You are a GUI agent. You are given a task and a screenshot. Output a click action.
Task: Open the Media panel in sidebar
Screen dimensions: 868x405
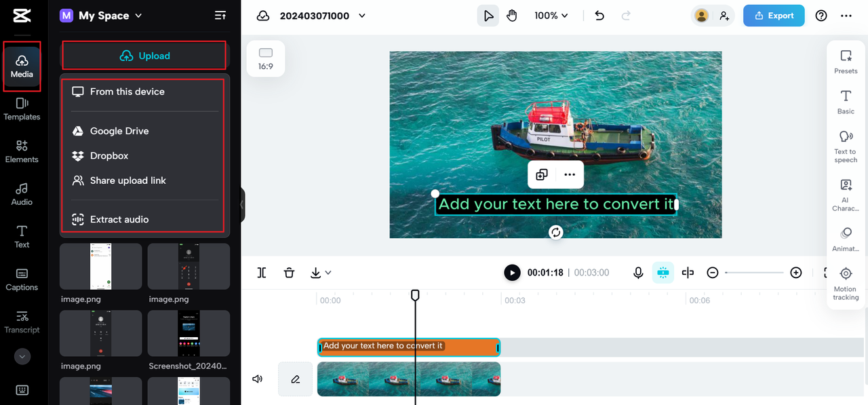[x=22, y=66]
